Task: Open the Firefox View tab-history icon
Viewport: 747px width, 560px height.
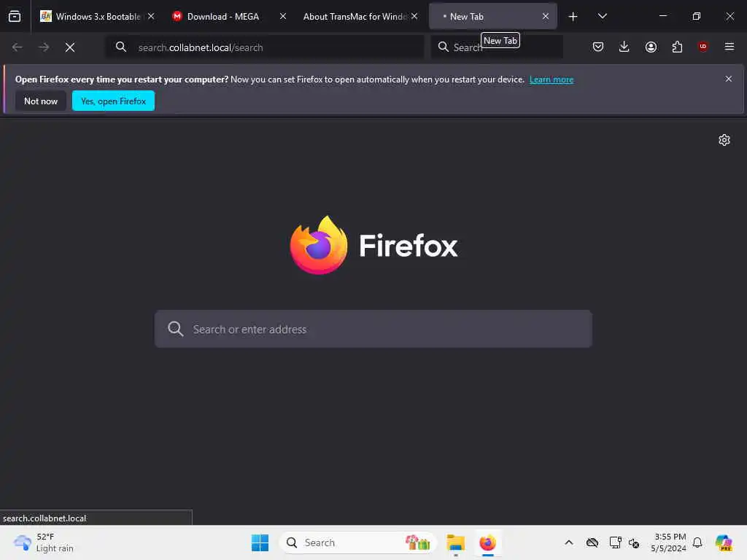Action: (x=15, y=17)
